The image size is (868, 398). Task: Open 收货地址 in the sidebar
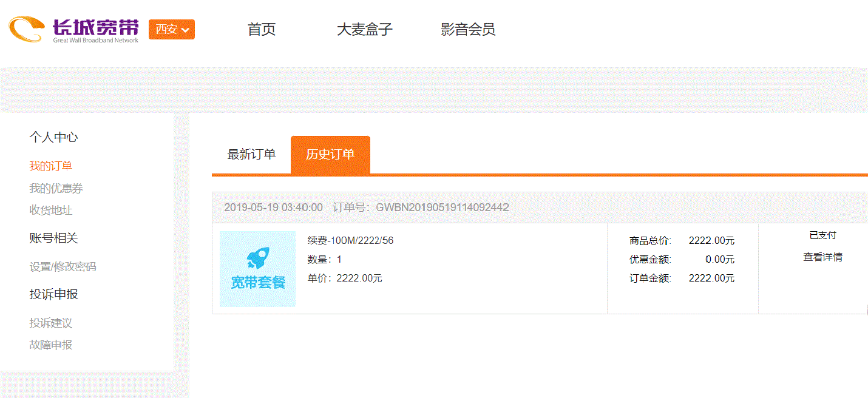click(51, 211)
